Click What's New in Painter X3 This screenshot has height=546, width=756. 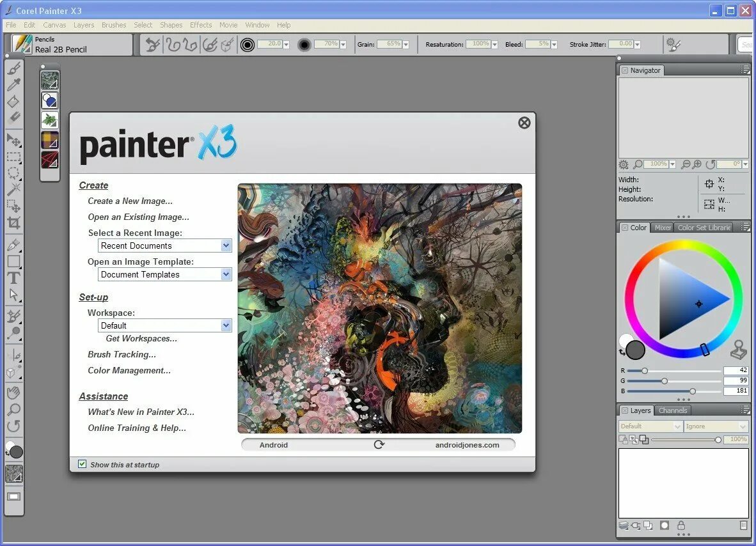[x=141, y=412]
